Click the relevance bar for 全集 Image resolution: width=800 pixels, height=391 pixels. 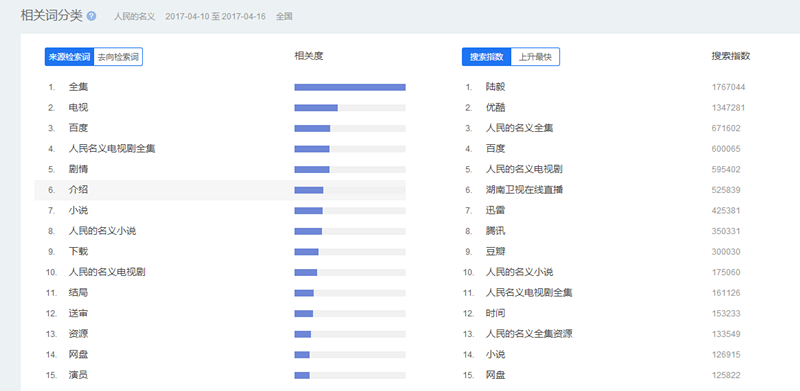pos(350,87)
